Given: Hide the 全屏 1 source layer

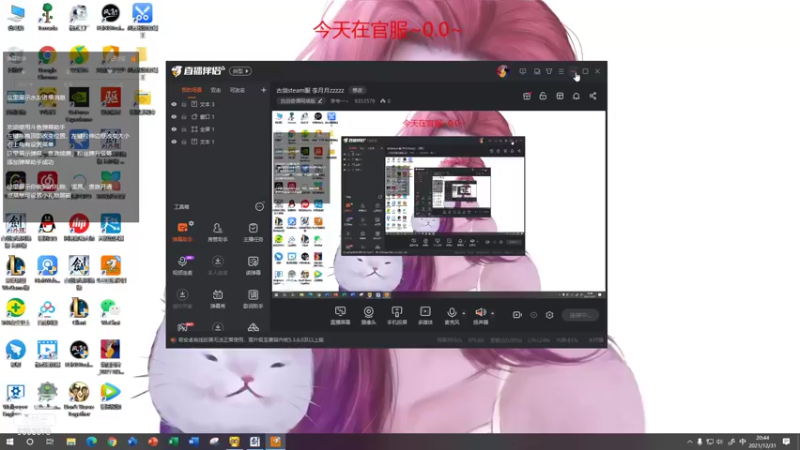Looking at the screenshot, I should pos(174,129).
